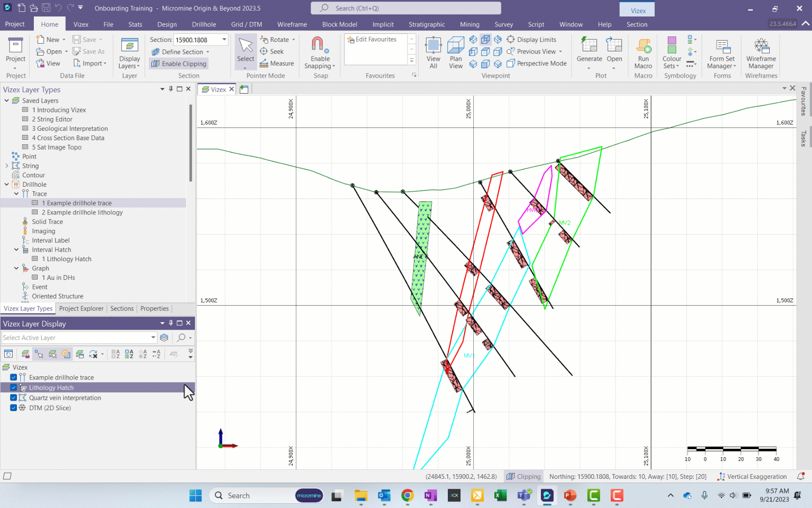Click the Select Active Layer field
Viewport: 812px width, 508px height.
pos(75,338)
